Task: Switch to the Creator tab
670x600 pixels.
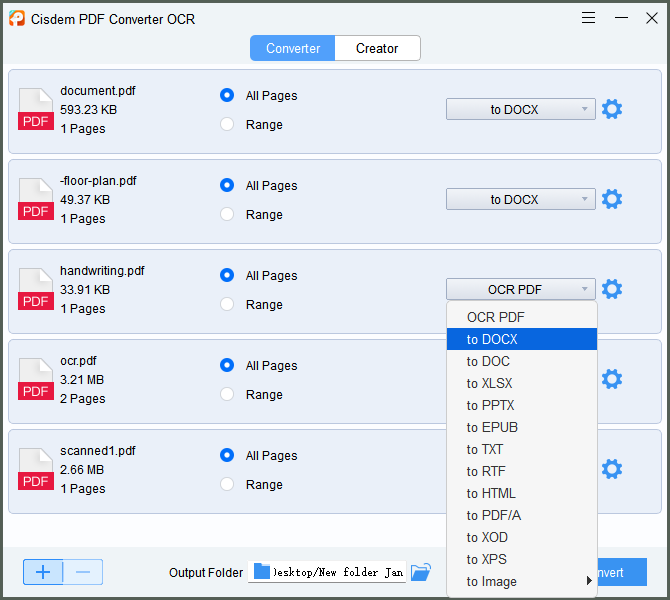Action: 377,48
